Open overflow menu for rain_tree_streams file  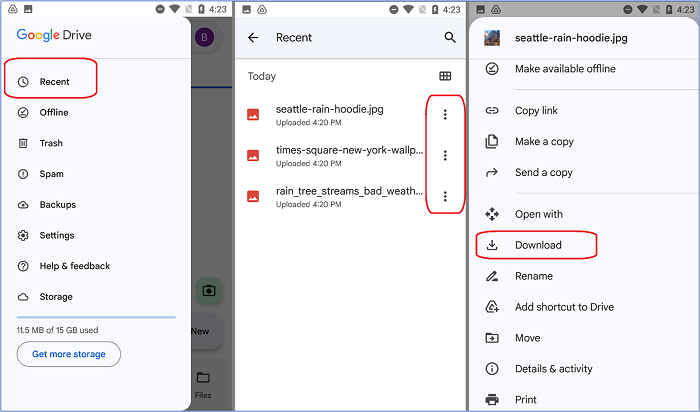[445, 196]
